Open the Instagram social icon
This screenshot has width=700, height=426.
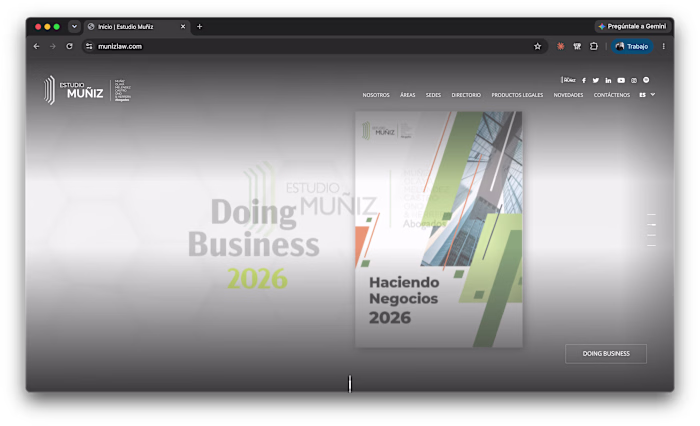tap(634, 80)
